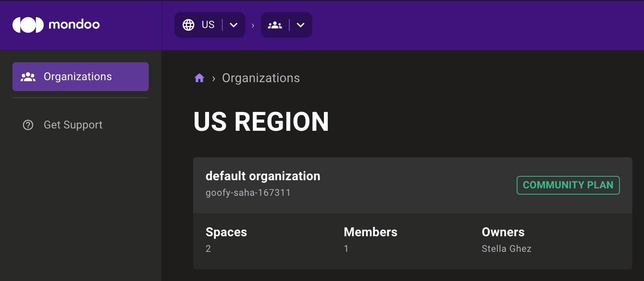Go to home via breadcrumb house icon
This screenshot has width=644, height=281.
199,78
